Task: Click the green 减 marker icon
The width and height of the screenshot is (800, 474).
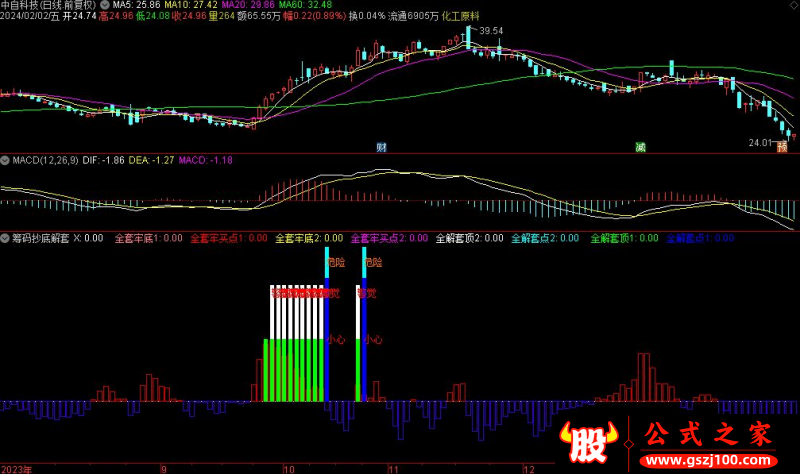Action: (640, 147)
